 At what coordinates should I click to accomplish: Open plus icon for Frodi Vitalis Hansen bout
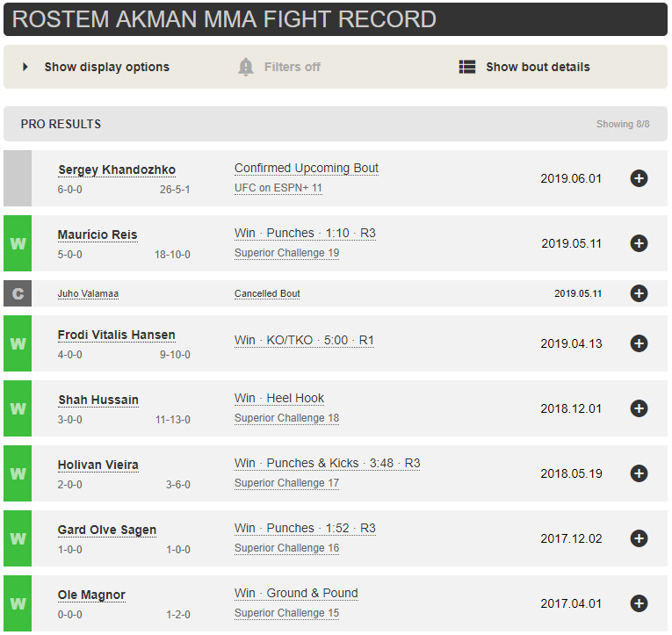point(639,343)
